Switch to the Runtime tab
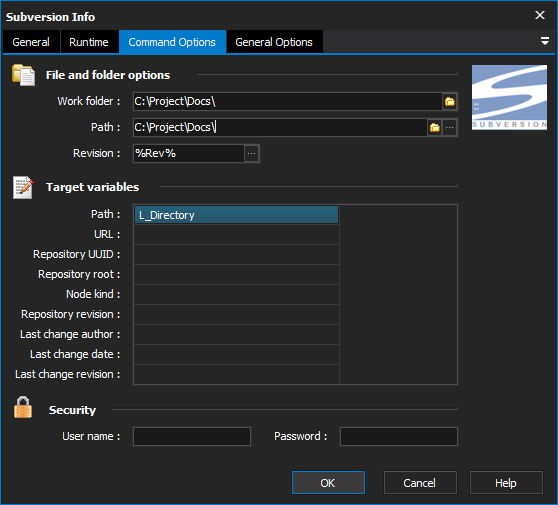 89,42
